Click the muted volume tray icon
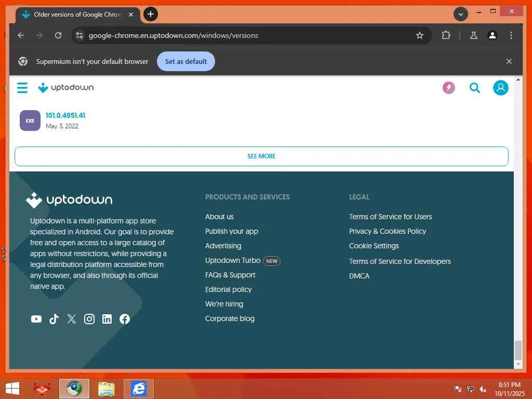The image size is (532, 399). coord(483,389)
